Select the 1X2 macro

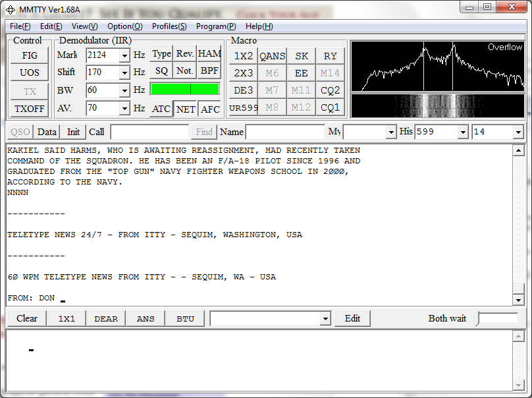[x=243, y=56]
